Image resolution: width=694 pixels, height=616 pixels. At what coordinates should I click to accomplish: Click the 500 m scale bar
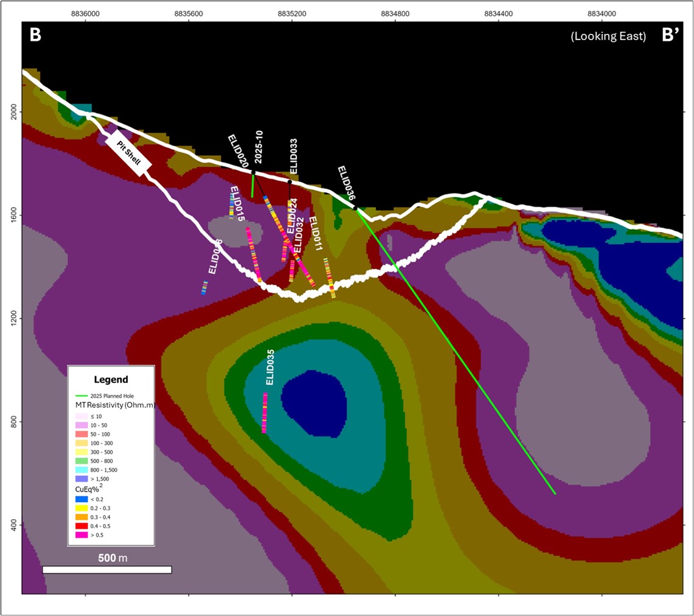tap(107, 570)
